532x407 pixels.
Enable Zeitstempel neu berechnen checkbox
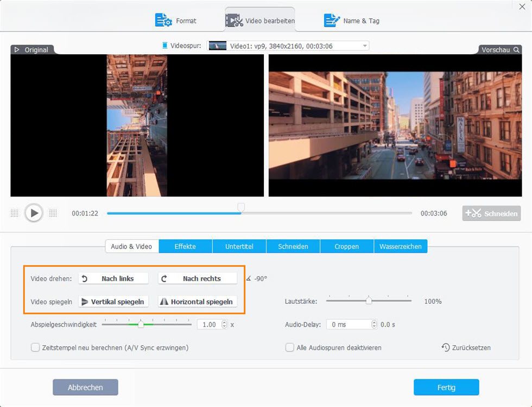pyautogui.click(x=35, y=347)
